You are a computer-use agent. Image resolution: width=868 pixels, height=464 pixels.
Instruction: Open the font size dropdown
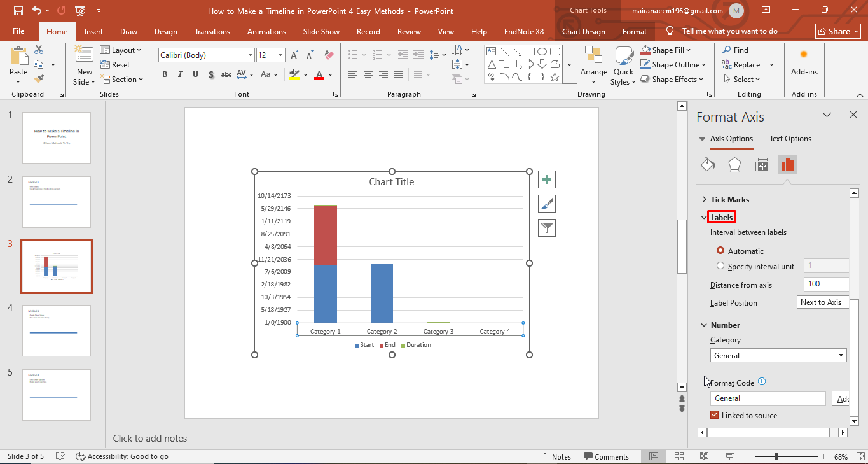[x=280, y=55]
